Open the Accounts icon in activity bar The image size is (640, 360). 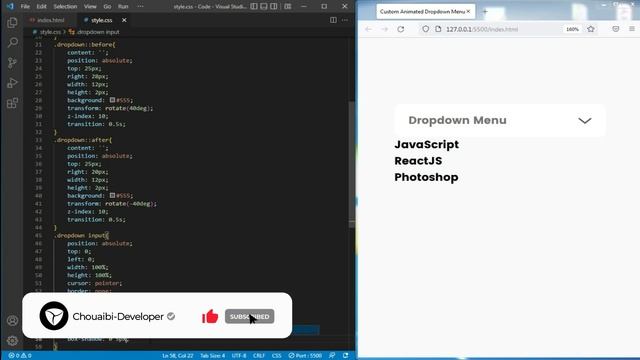[x=12, y=320]
